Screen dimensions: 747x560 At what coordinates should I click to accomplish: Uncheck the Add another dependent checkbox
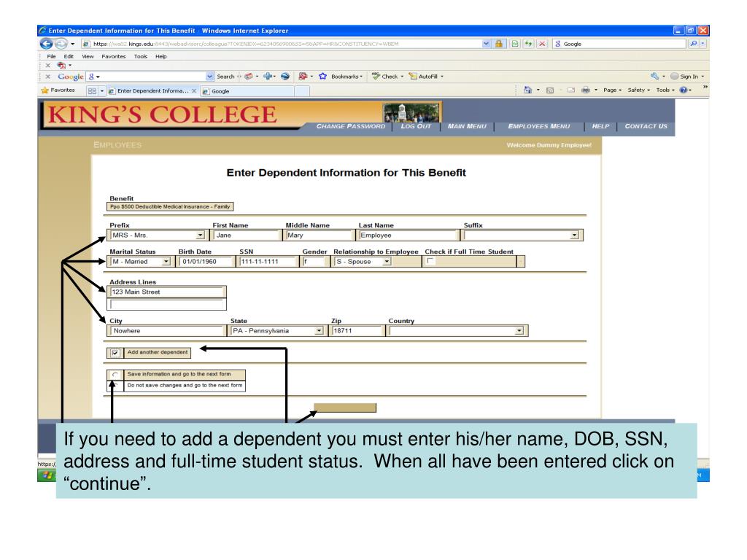point(115,353)
